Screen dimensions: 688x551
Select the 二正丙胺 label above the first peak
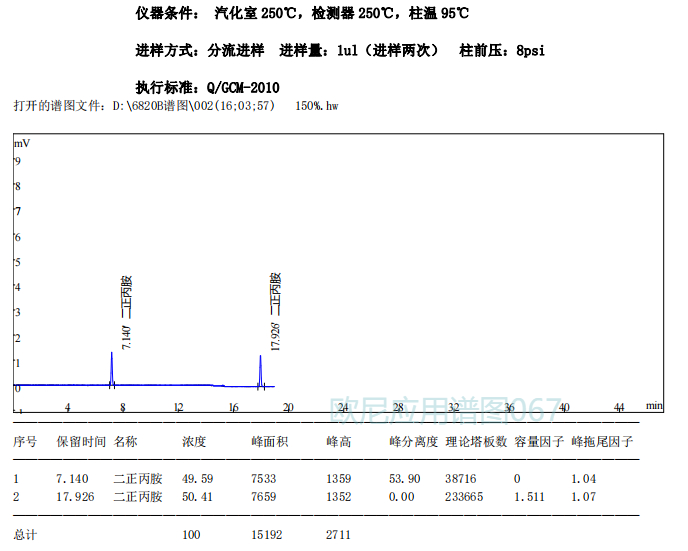click(x=126, y=297)
